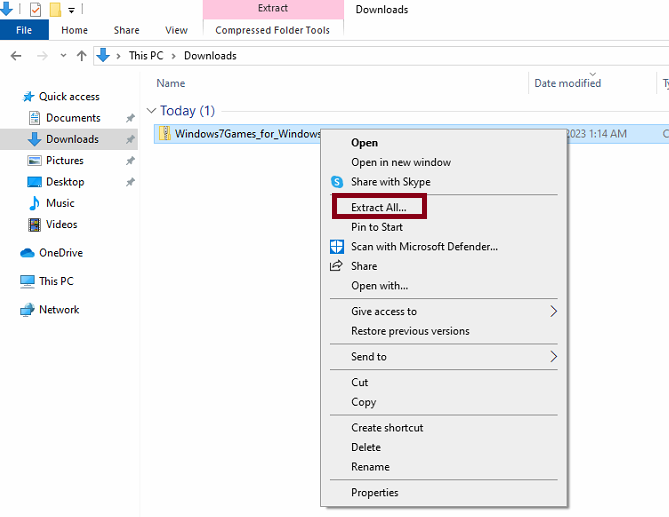
Task: Open Properties from the context menu
Action: point(375,493)
